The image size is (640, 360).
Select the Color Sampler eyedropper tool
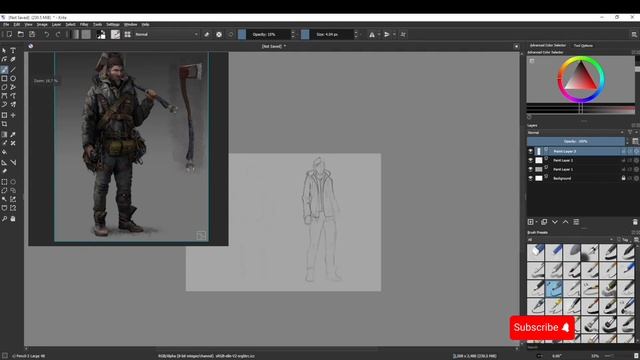13,135
